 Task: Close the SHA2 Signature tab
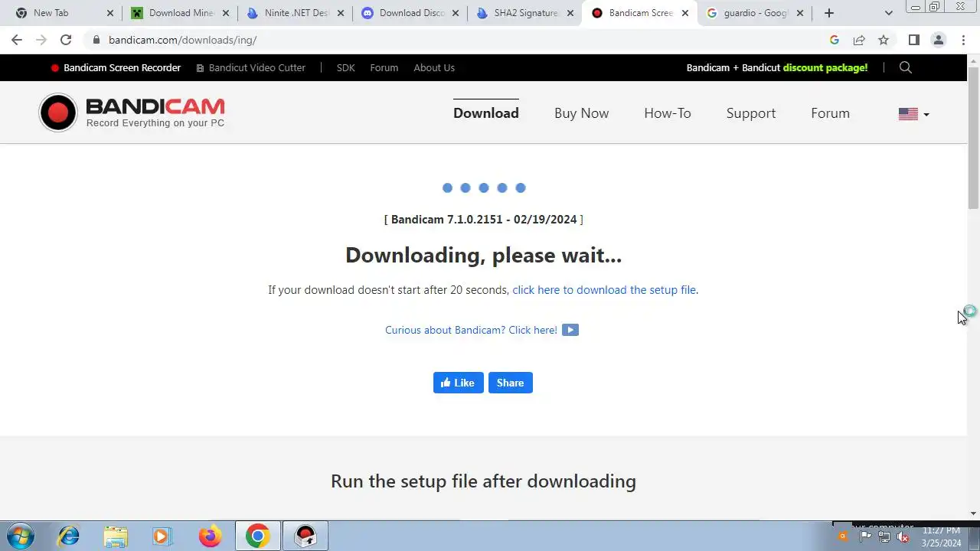[x=570, y=13]
